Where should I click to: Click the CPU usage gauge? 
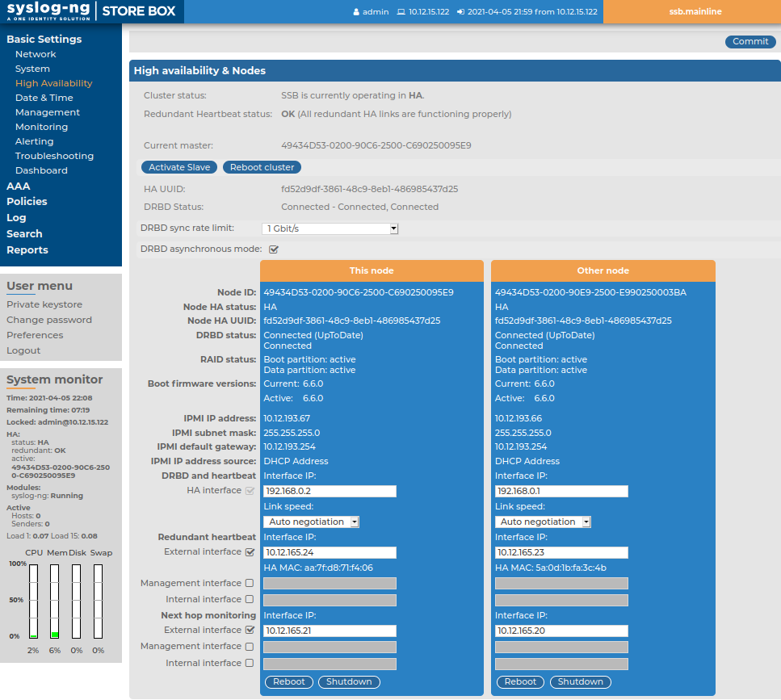click(33, 601)
